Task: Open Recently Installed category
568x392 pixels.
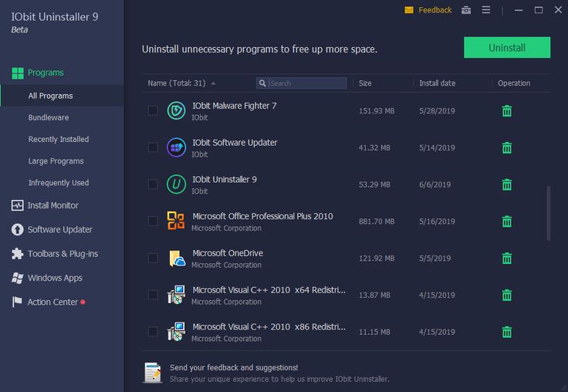Action: (x=59, y=139)
